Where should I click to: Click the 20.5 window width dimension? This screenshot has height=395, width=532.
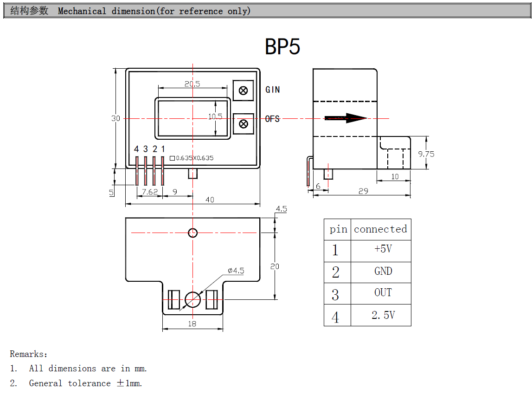[192, 84]
